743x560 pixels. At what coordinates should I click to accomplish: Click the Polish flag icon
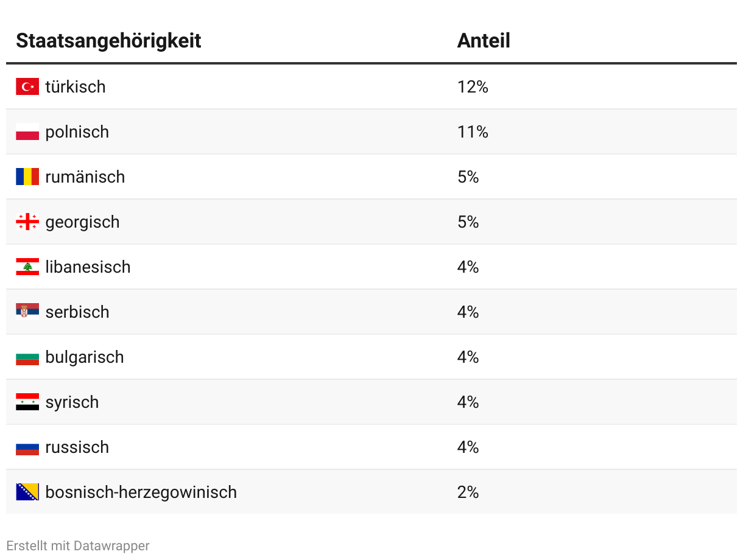click(27, 131)
